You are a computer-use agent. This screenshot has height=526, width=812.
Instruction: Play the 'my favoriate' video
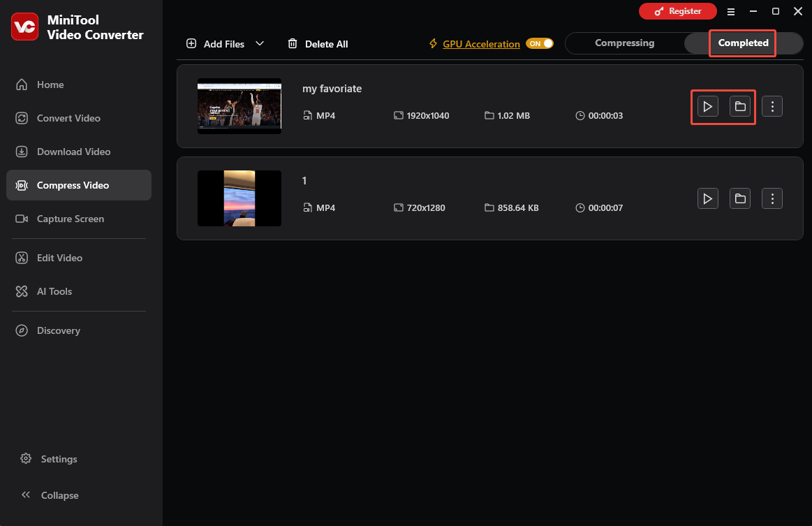coord(707,106)
